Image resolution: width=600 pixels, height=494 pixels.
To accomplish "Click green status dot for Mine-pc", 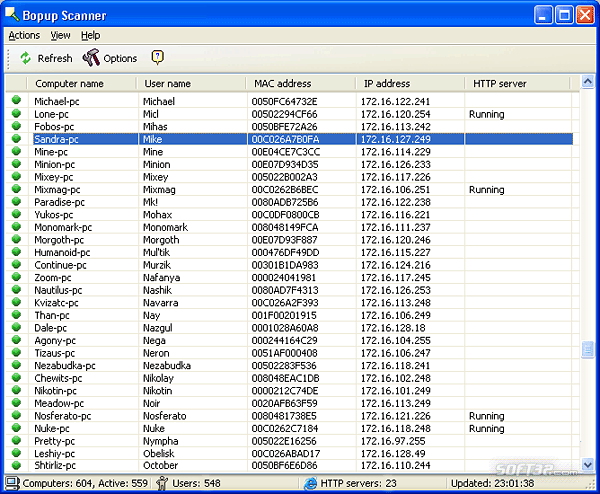I will point(16,151).
